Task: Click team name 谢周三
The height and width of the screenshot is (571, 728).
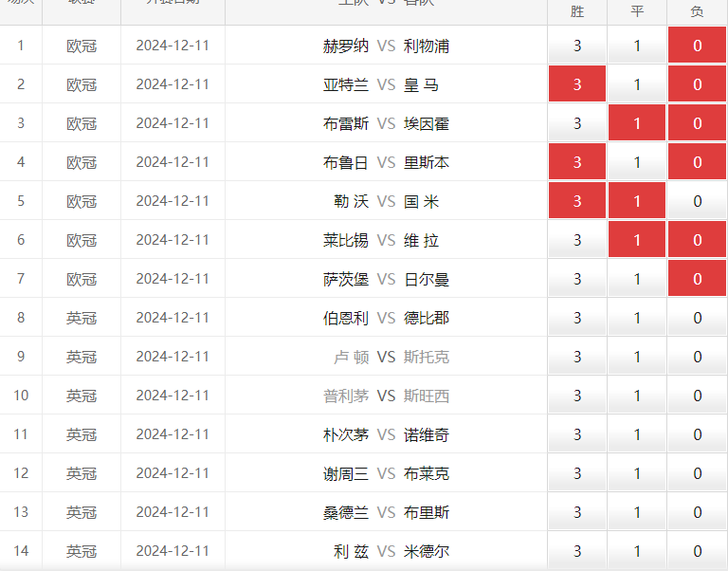Action: (346, 473)
